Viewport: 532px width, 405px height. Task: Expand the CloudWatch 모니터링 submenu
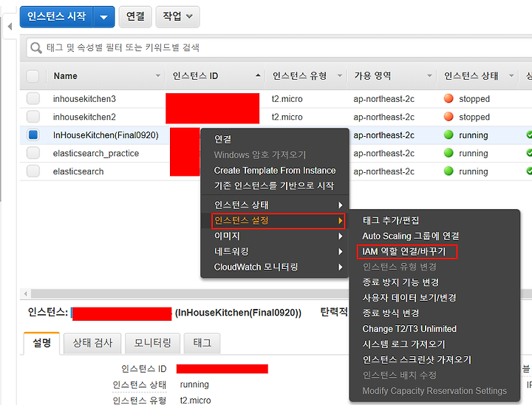click(x=275, y=268)
